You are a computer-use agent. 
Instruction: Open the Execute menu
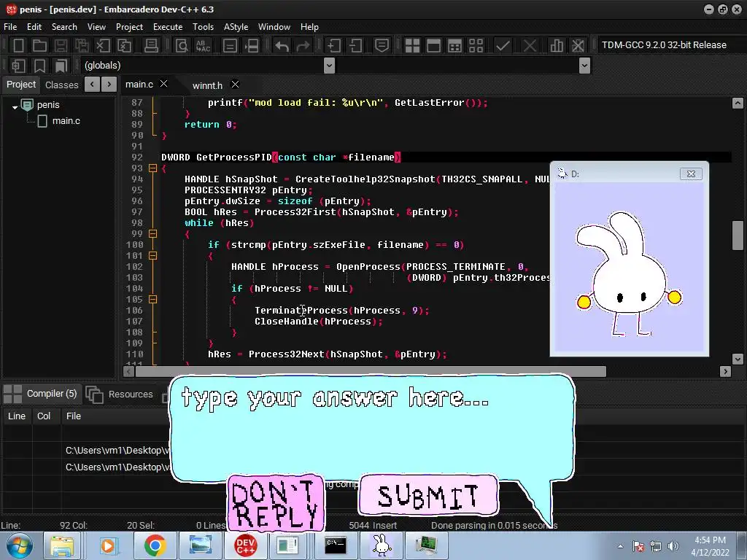click(x=168, y=27)
